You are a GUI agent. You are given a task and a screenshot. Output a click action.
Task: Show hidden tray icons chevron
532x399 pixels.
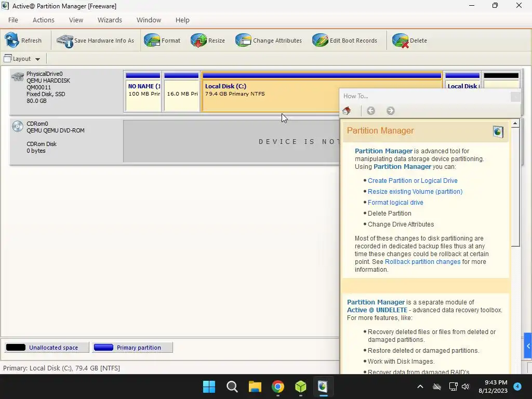coord(420,387)
